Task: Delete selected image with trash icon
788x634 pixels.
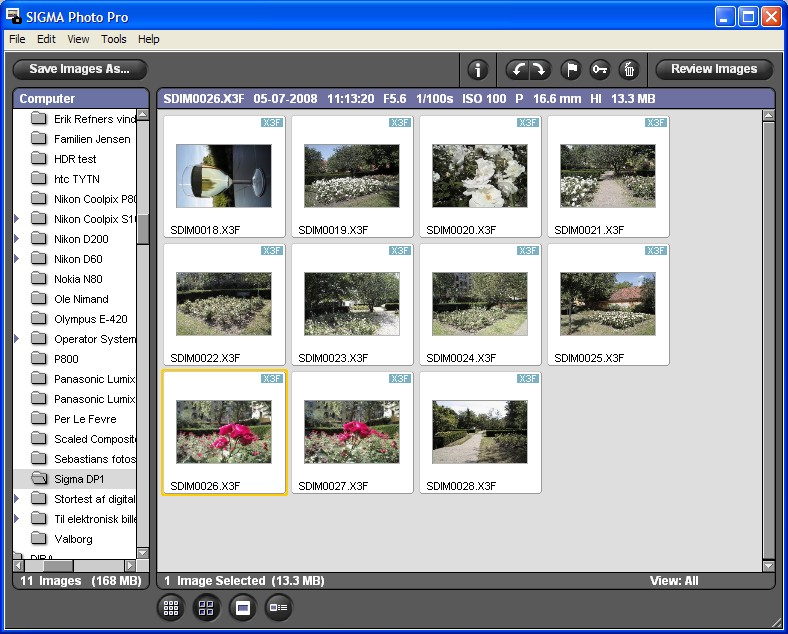Action: coord(628,69)
